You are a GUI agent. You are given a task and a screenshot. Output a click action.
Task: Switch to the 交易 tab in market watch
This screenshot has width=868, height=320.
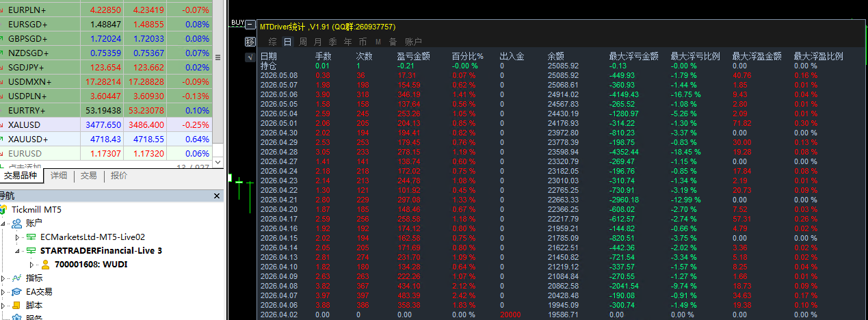[88, 176]
